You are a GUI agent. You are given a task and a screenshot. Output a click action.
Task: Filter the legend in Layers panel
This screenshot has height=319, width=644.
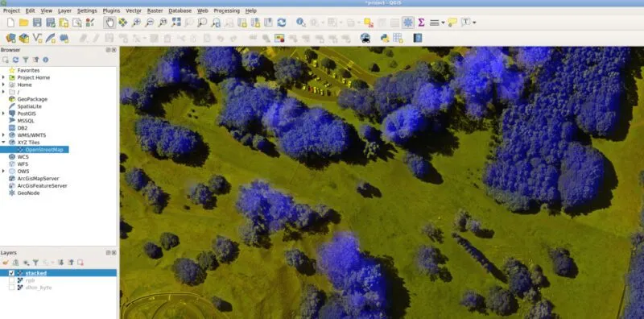coord(35,263)
